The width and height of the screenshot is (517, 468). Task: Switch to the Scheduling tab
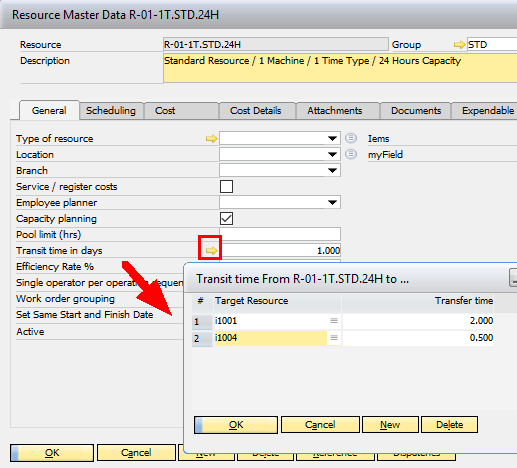pos(111,111)
